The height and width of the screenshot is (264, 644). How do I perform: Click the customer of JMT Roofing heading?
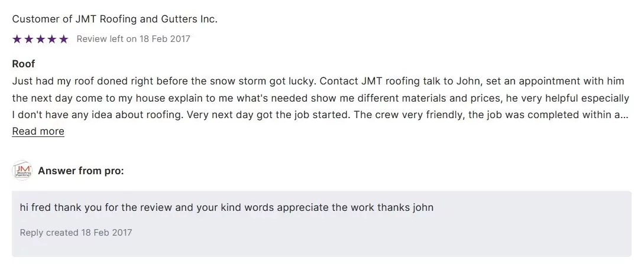115,19
